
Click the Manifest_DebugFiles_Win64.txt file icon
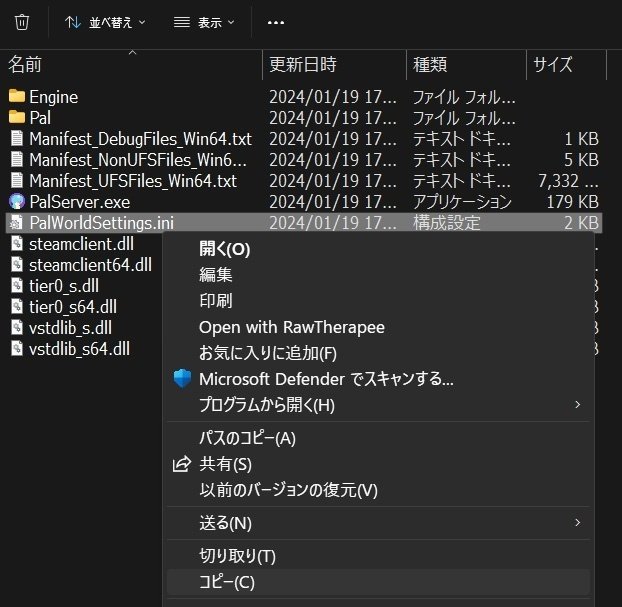(17, 138)
